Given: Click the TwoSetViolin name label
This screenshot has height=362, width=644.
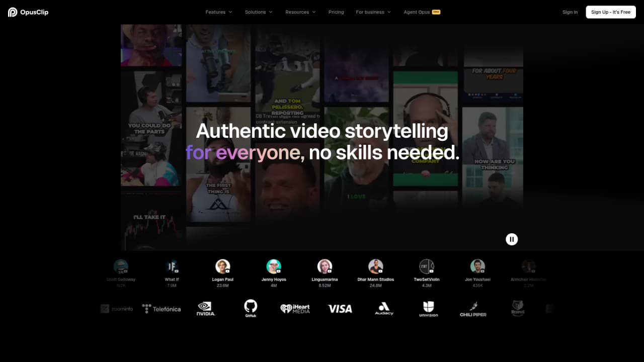Looking at the screenshot, I should tap(427, 280).
